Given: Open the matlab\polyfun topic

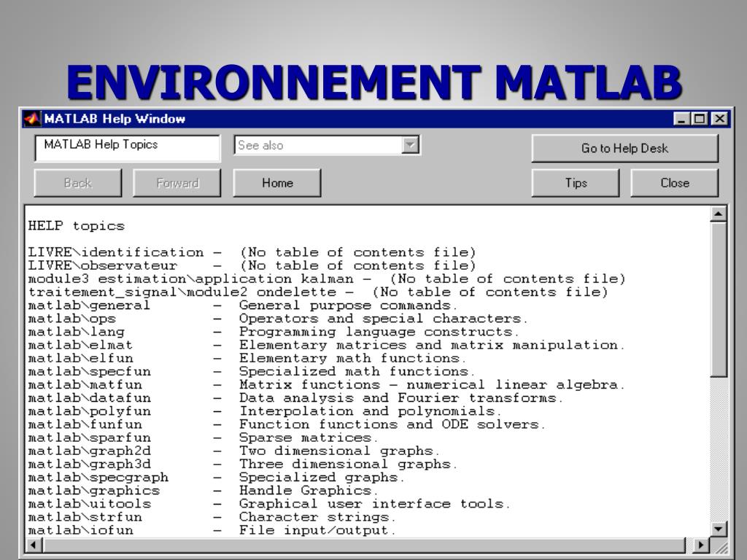Looking at the screenshot, I should (89, 411).
